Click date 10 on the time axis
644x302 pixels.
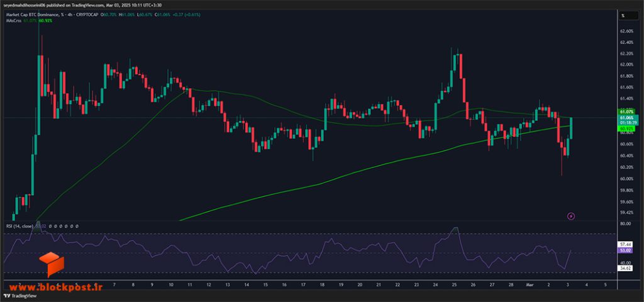(171, 284)
